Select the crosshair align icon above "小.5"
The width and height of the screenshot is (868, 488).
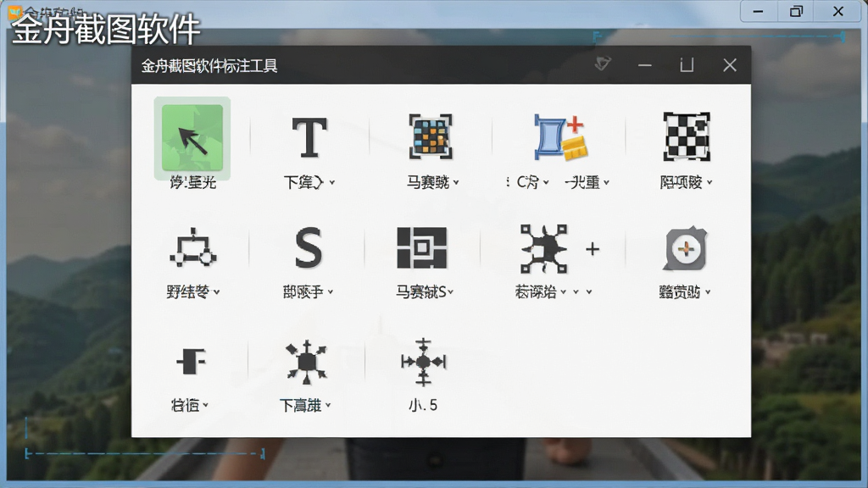[424, 362]
